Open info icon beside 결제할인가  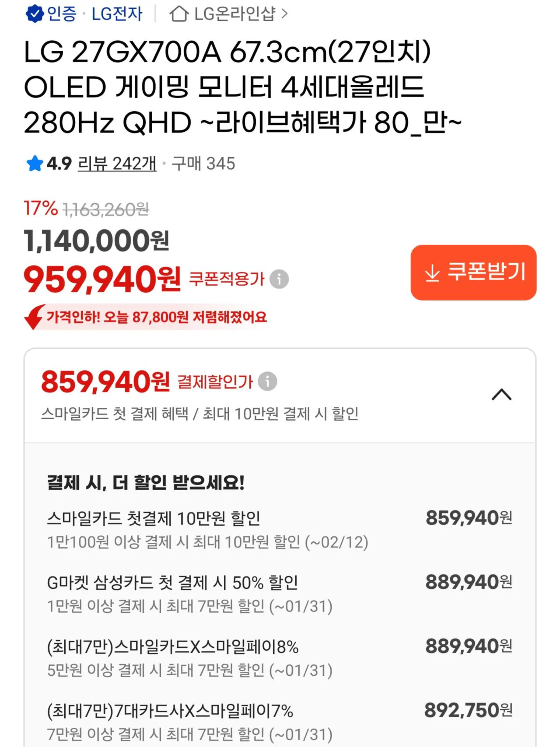(267, 381)
